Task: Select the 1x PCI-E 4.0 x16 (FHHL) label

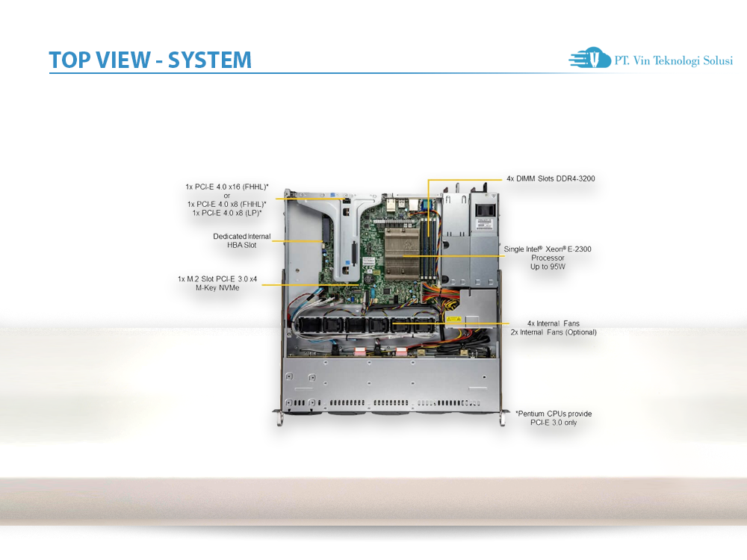Action: coord(227,187)
